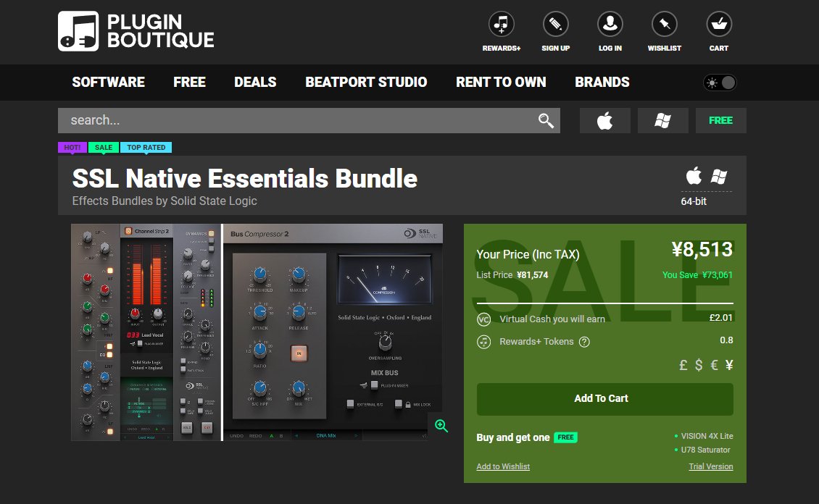
Task: Open the Channel Strip 2 product image
Action: [146, 332]
